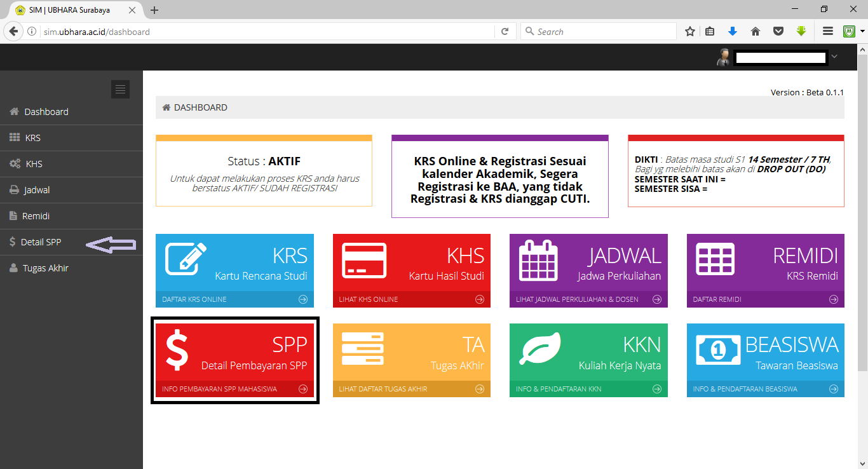This screenshot has height=469, width=868.
Task: Toggle the sidebar hamburger menu button
Action: [120, 90]
